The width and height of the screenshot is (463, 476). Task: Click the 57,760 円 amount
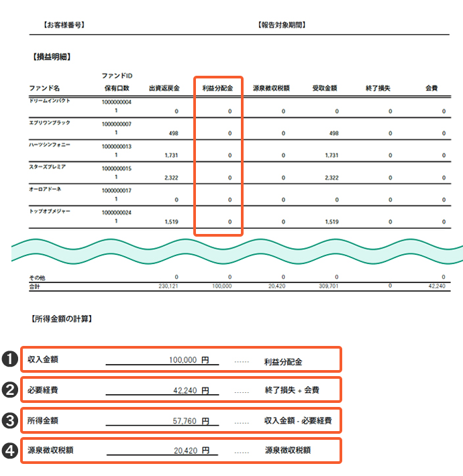191,421
